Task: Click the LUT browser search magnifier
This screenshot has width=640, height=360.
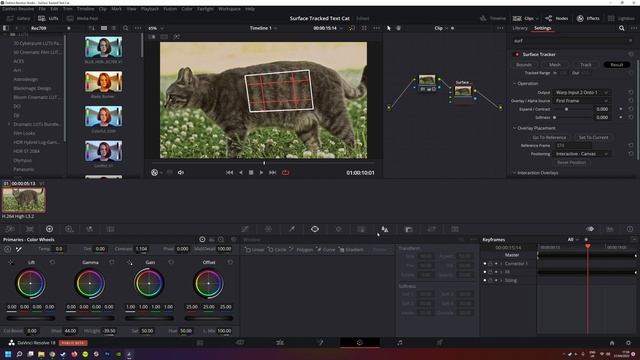Action: pos(126,28)
